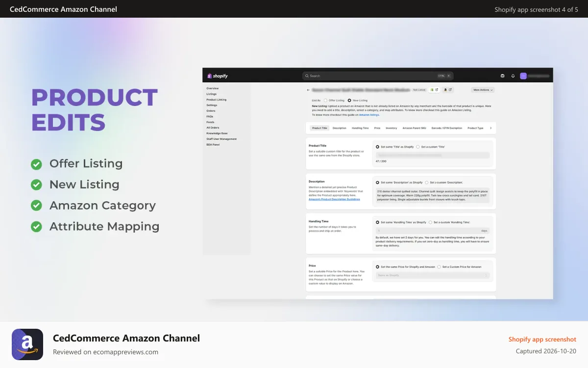This screenshot has height=368, width=588.
Task: Switch to the Description tab
Action: coord(339,128)
